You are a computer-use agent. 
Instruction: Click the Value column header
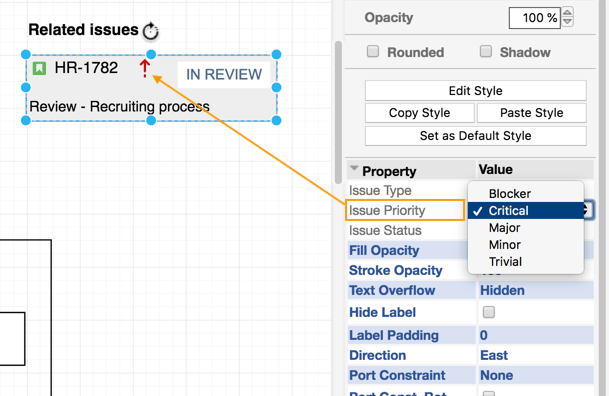496,170
